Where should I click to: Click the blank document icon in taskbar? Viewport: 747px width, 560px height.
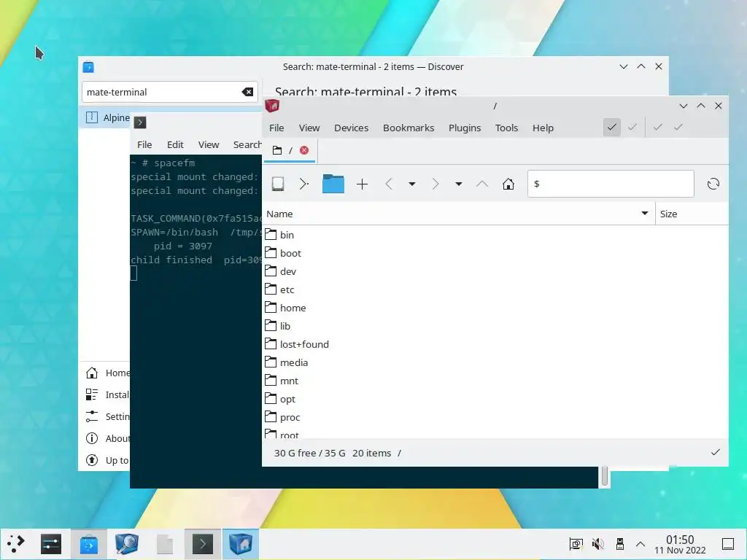(165, 544)
